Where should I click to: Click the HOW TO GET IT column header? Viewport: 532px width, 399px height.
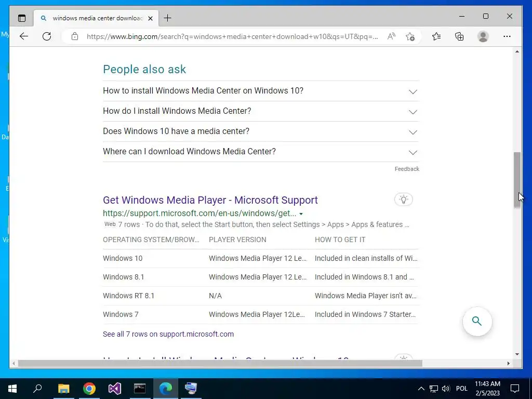coord(340,240)
